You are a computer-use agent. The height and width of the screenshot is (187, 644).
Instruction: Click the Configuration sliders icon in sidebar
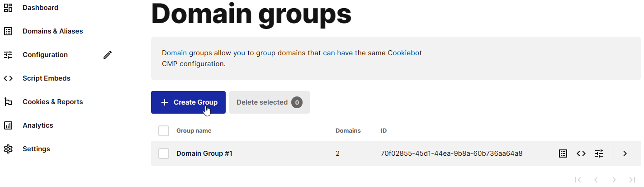[8, 55]
